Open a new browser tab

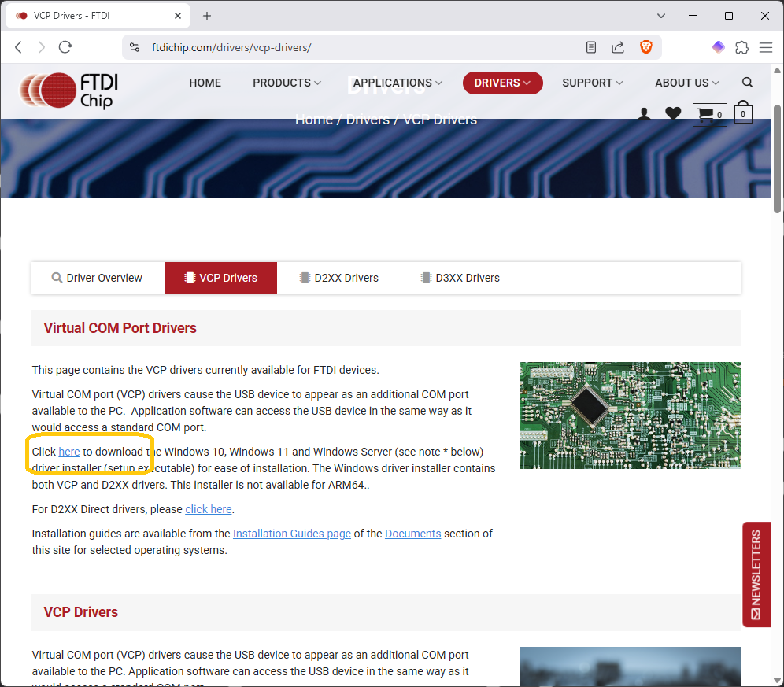point(207,16)
